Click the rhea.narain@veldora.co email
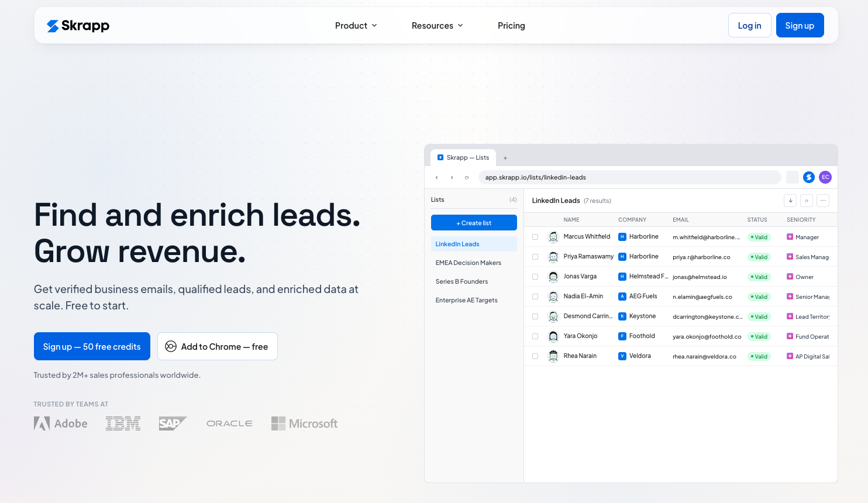868x503 pixels. [704, 357]
